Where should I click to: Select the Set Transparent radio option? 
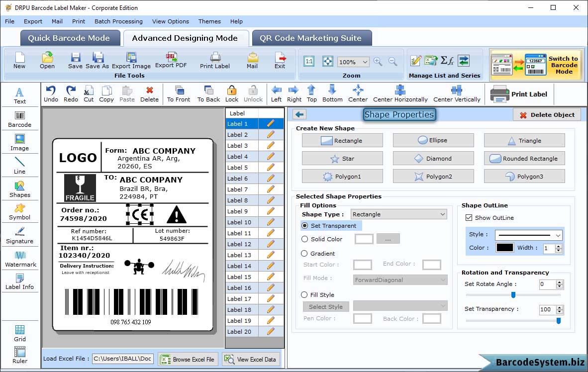click(x=305, y=226)
